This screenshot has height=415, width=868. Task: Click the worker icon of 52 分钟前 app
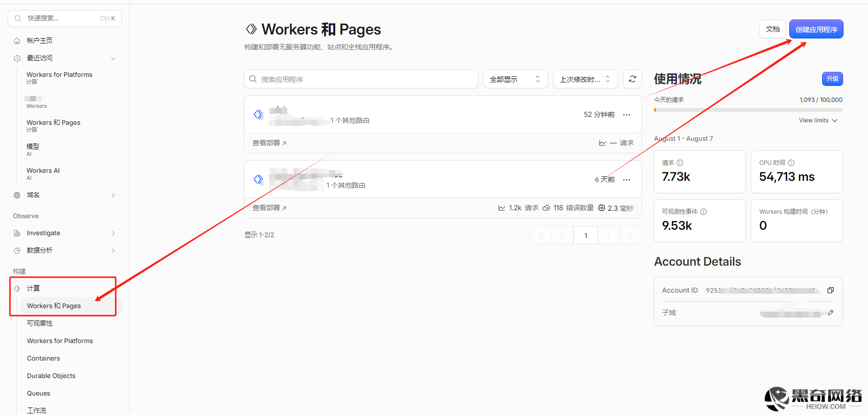tap(258, 114)
